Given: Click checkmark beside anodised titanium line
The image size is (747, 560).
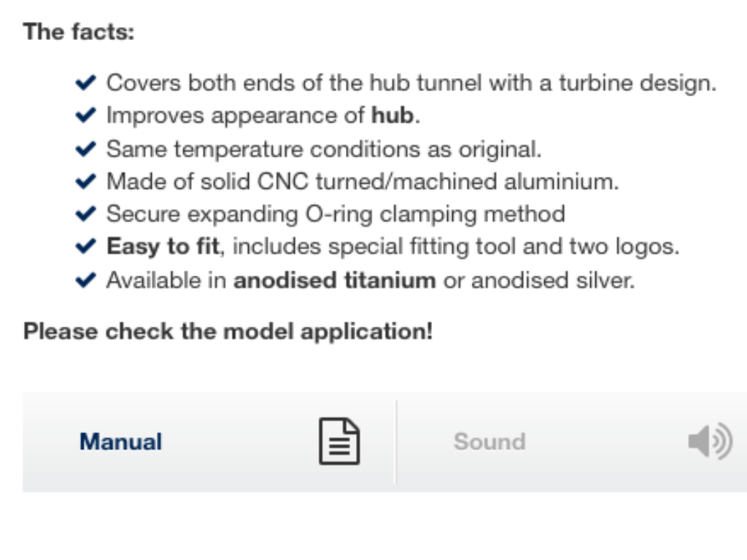Looking at the screenshot, I should [86, 280].
